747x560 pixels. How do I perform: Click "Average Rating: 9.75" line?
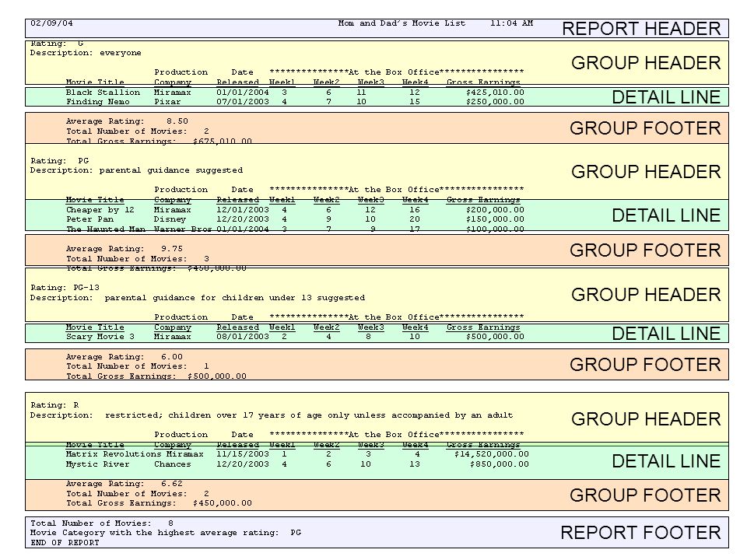tap(124, 249)
